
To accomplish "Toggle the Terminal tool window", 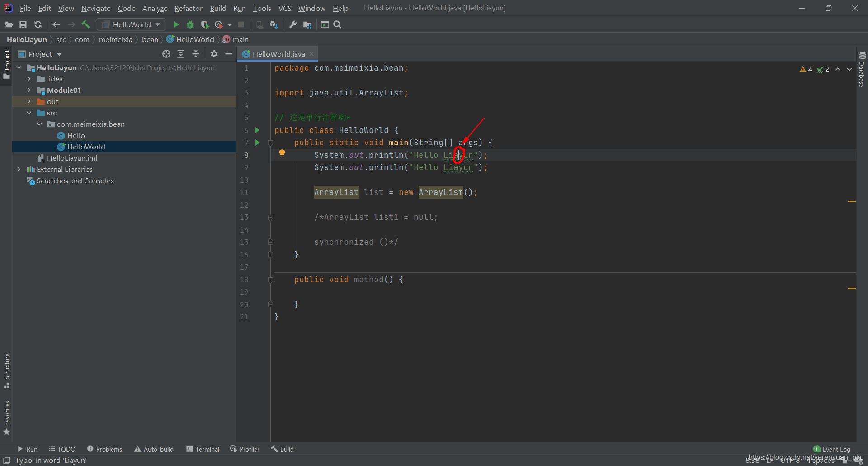I will (203, 449).
